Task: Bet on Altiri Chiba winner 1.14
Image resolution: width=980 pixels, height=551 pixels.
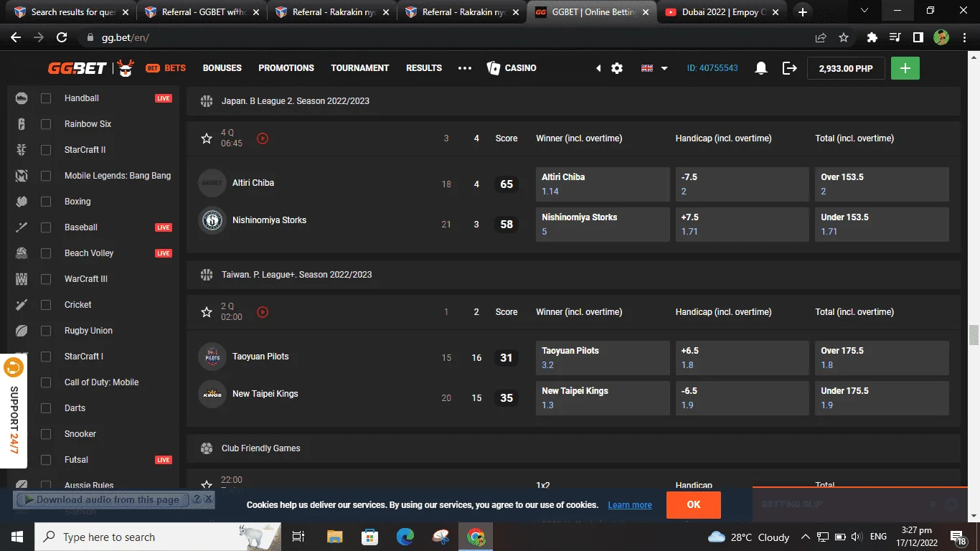Action: (x=603, y=184)
